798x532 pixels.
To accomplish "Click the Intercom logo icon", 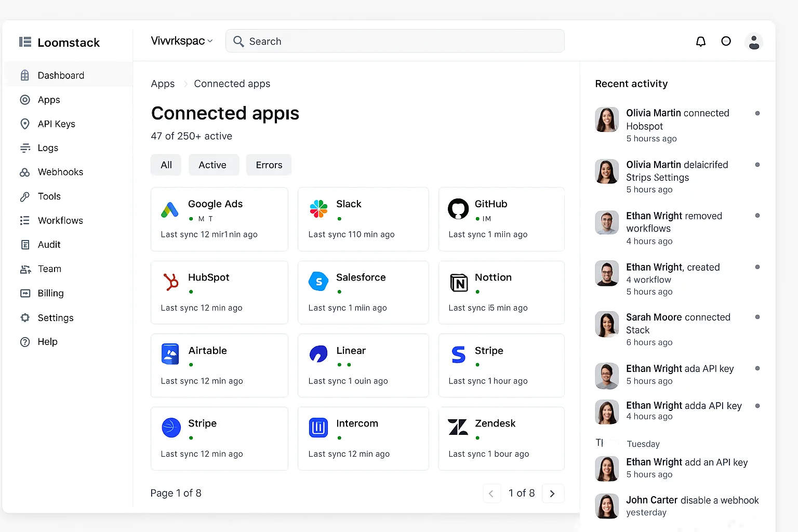I will tap(318, 428).
